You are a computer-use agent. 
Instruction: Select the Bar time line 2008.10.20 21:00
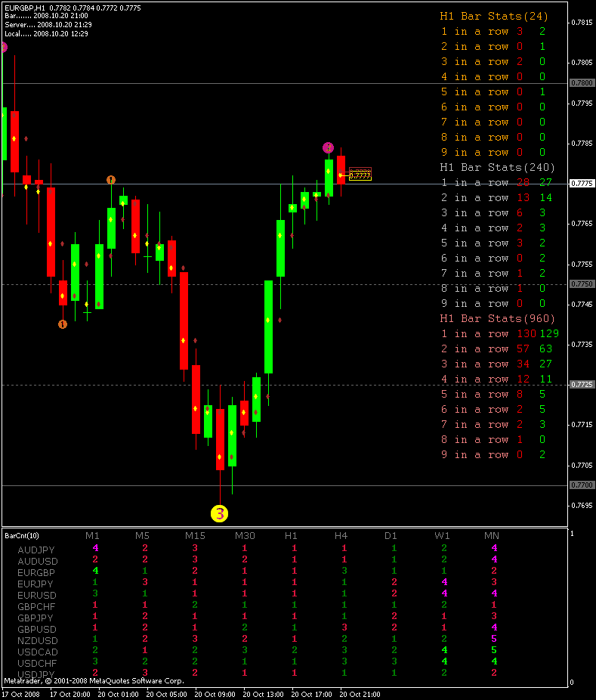[46, 16]
